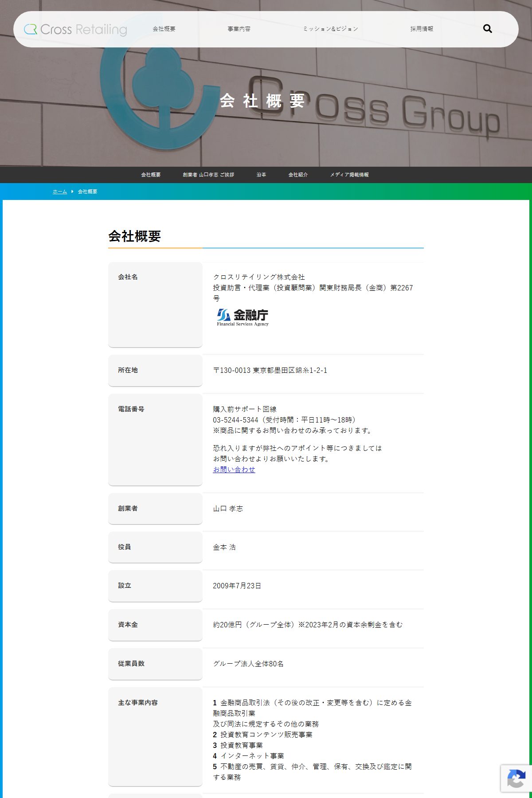This screenshot has height=798, width=532.
Task: Click business item 5 about 不動産の売買
Action: [312, 772]
